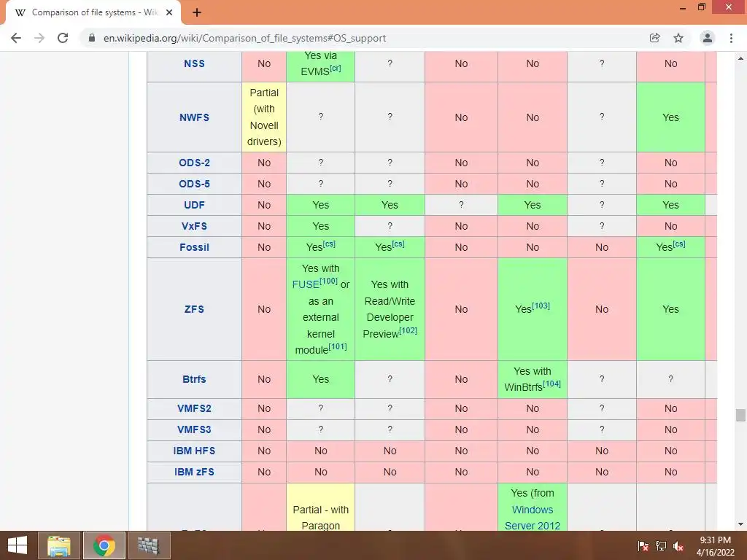747x560 pixels.
Task: Open footnote [100] reference
Action: click(329, 281)
